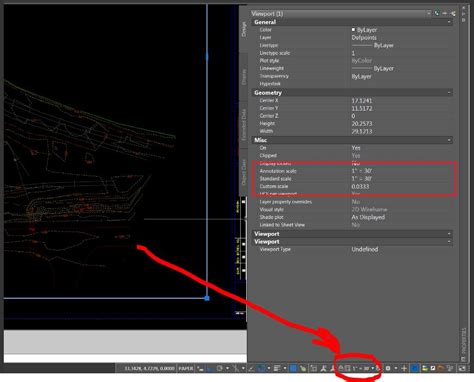Click the scale sync icon after the viewport scale
474x382 pixels.
(x=378, y=368)
